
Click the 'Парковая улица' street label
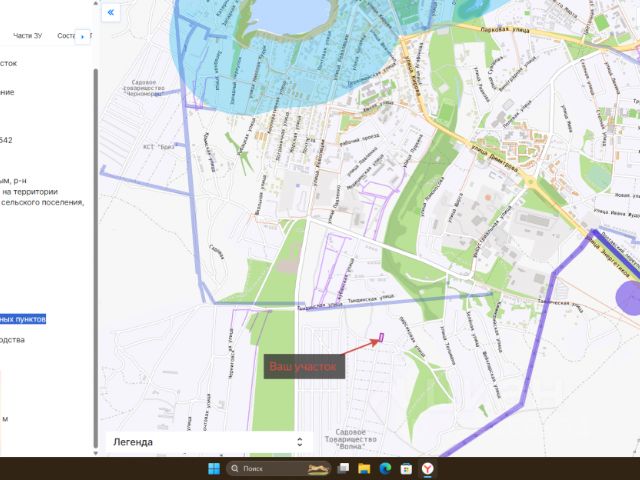[x=505, y=30]
